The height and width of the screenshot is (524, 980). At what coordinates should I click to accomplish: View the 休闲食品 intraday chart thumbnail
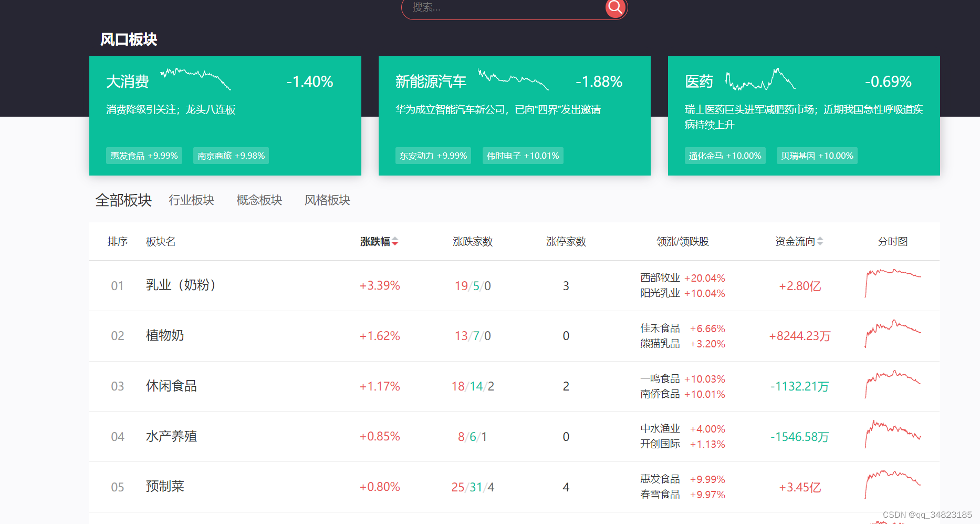(x=893, y=384)
